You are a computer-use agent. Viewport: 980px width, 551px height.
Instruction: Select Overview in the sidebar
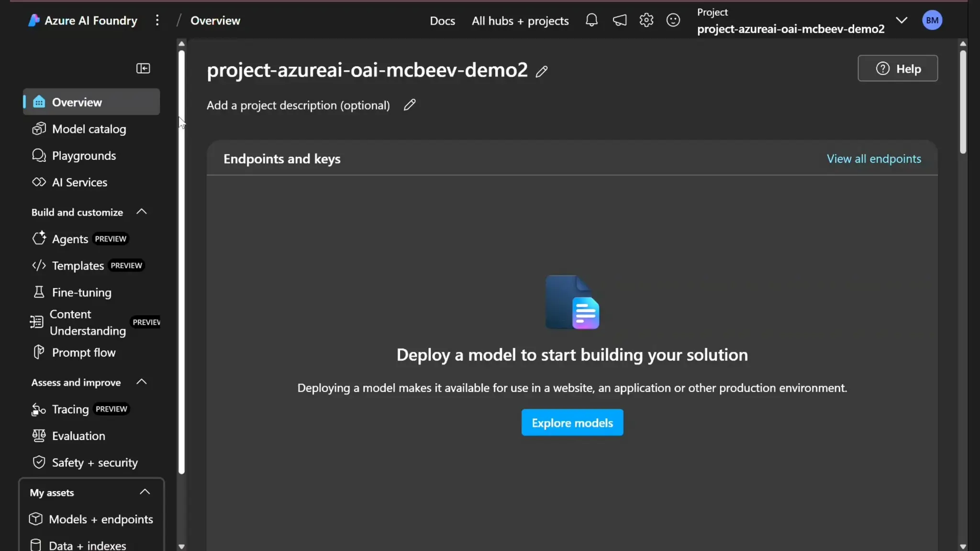tap(91, 102)
